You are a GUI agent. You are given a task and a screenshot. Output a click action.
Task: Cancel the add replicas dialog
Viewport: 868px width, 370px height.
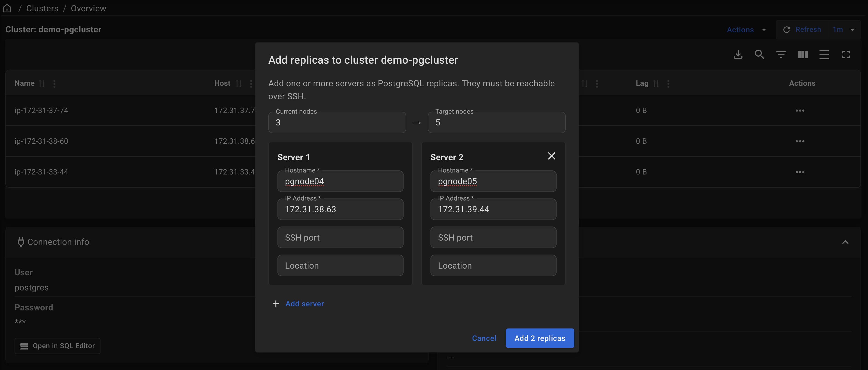point(484,338)
